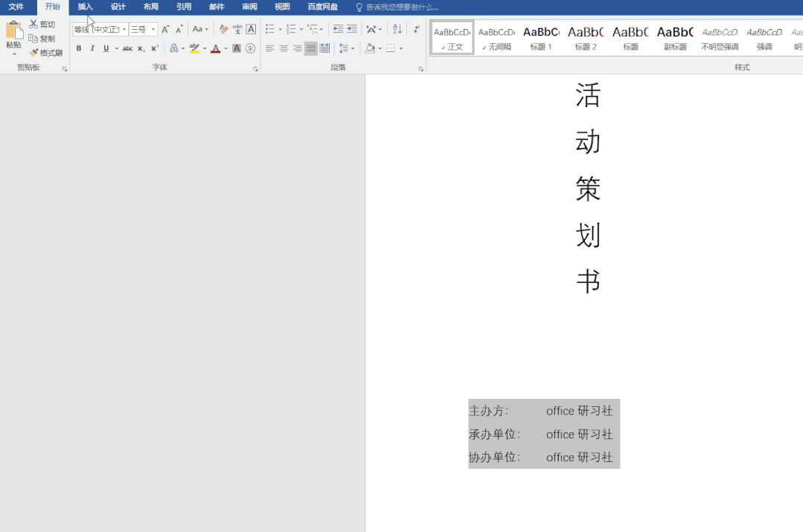The width and height of the screenshot is (803, 532).
Task: Toggle show paragraph marks
Action: coord(417,29)
